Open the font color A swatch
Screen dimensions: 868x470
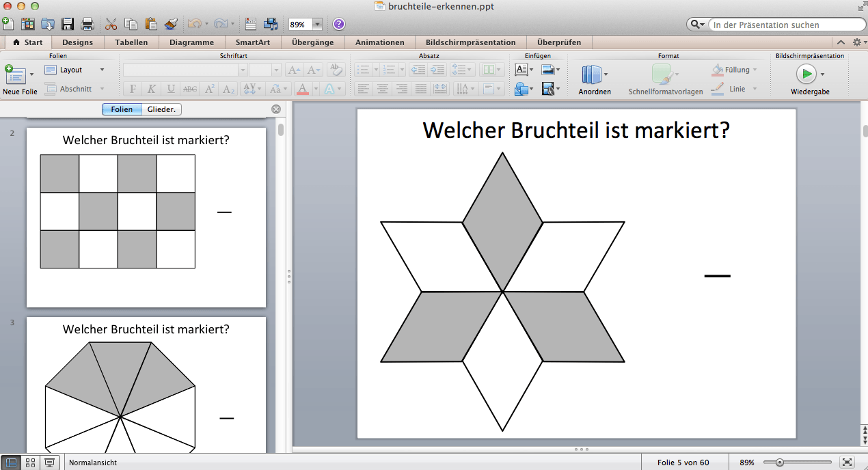pyautogui.click(x=303, y=89)
